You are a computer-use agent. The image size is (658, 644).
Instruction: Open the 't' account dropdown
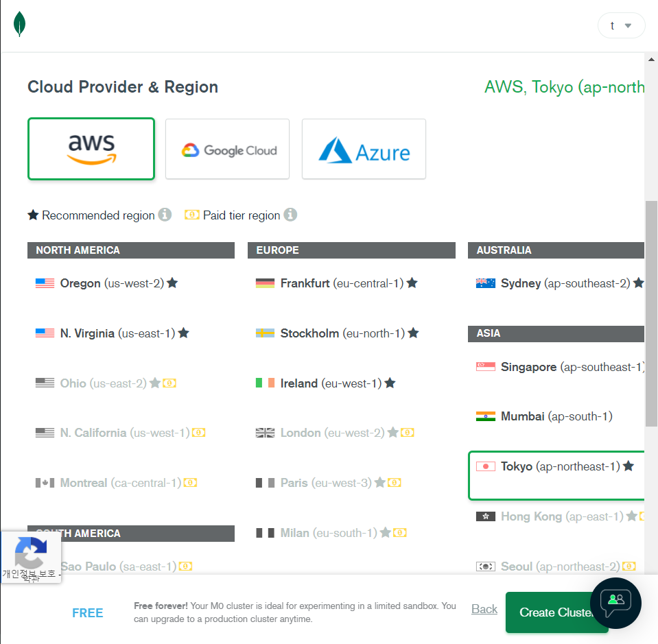click(621, 25)
